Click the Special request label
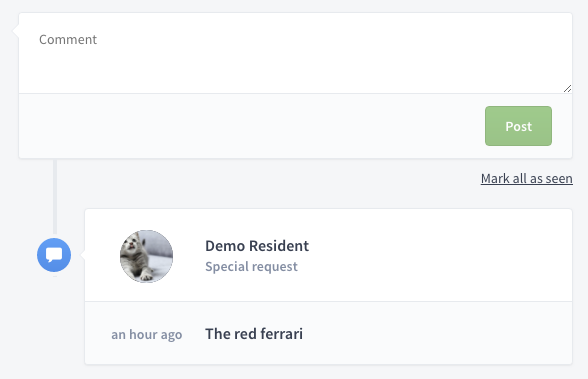Screen dimensions: 588x379 251,267
